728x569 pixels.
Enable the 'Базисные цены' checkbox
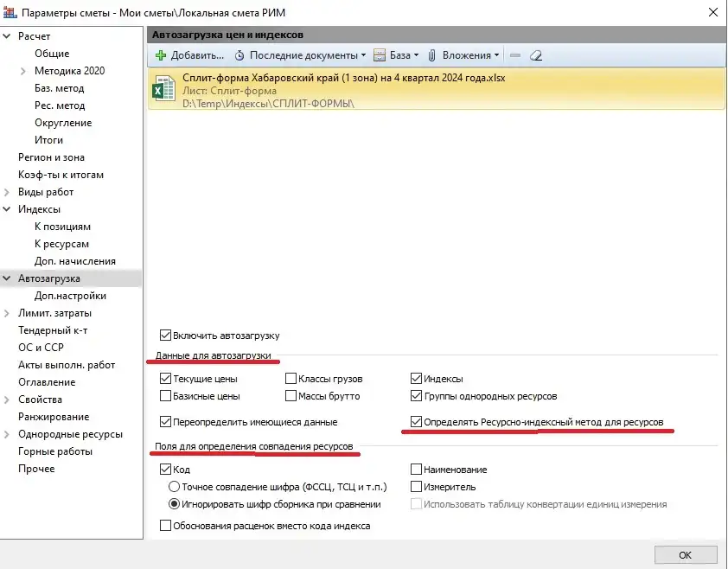click(166, 396)
